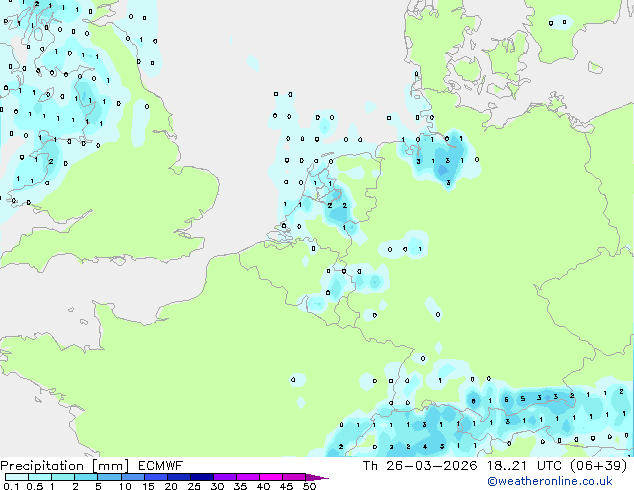Choose the 20–25 mm legend color box
The height and width of the screenshot is (490, 634).
click(179, 477)
